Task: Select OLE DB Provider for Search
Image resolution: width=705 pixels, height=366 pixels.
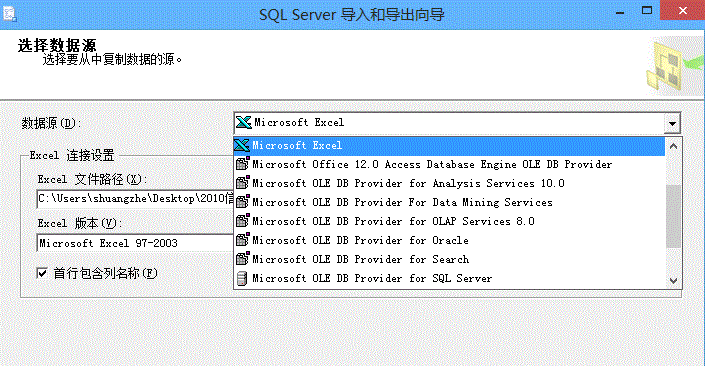Action: click(449, 259)
